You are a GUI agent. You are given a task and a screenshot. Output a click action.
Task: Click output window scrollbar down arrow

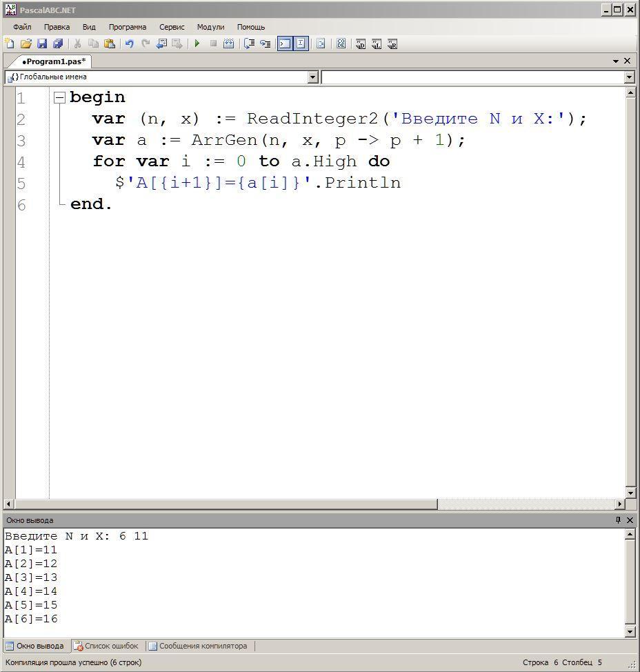coord(630,632)
